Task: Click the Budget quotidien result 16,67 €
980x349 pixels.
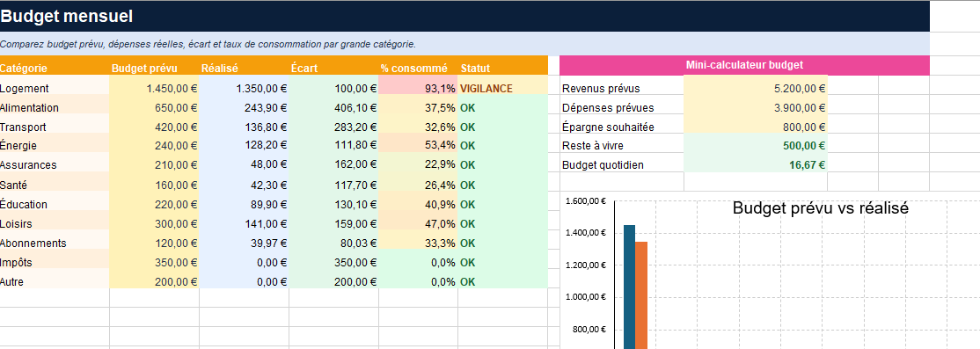Action: pyautogui.click(x=756, y=165)
